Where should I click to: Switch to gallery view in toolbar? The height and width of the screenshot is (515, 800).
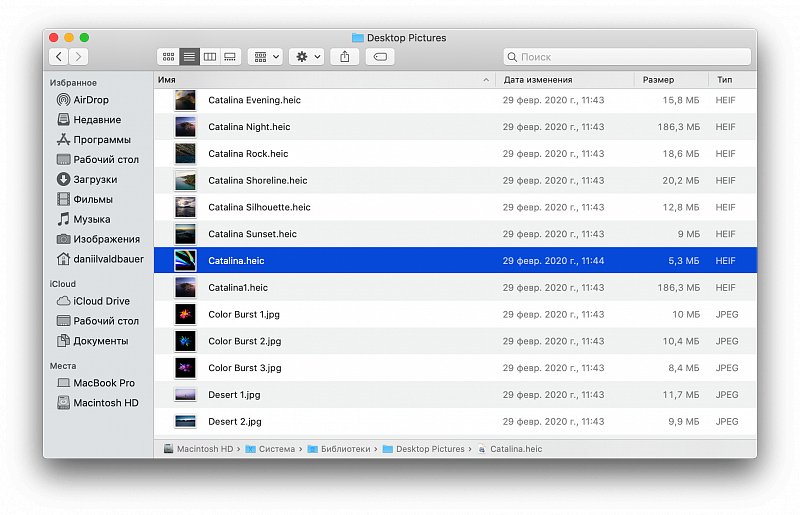pyautogui.click(x=230, y=57)
